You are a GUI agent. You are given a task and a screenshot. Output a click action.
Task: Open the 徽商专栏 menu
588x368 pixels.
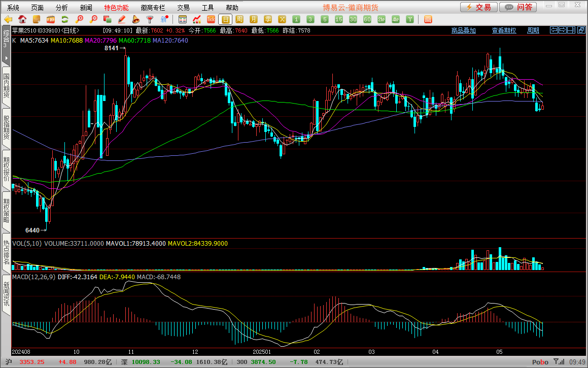coord(153,8)
